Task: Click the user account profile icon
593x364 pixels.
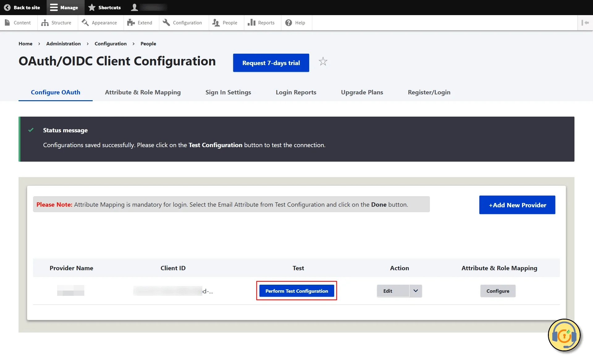Action: click(x=134, y=7)
